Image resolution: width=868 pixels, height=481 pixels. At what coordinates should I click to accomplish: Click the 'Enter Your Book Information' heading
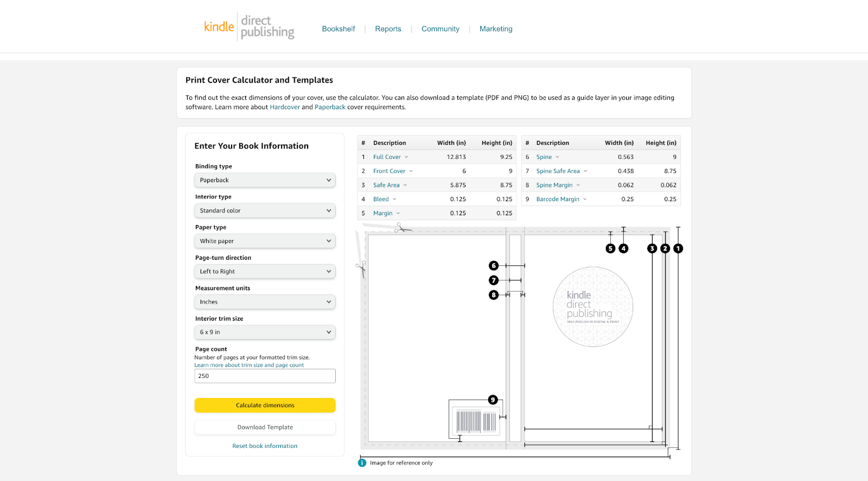tap(252, 146)
